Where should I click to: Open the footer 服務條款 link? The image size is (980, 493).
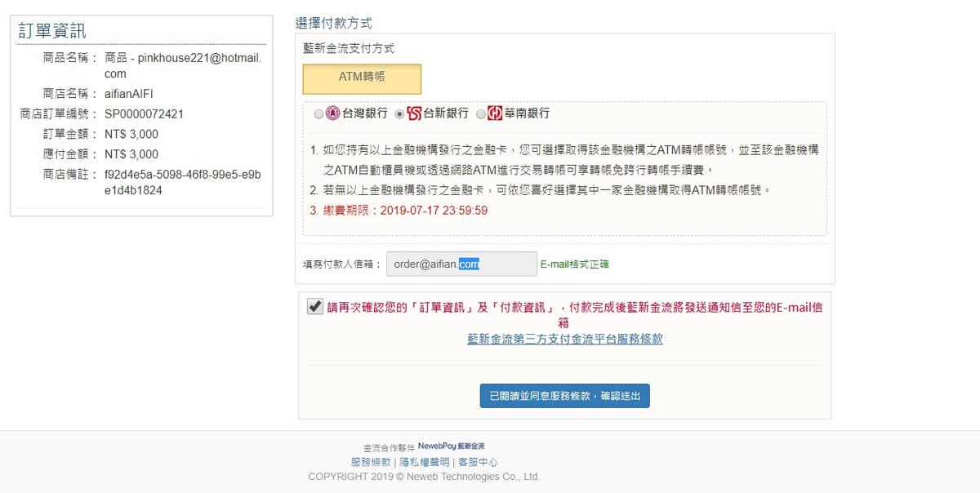[371, 462]
